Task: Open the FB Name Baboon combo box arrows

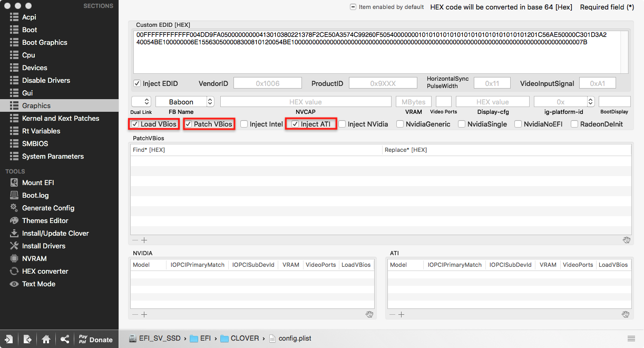Action: pyautogui.click(x=210, y=102)
